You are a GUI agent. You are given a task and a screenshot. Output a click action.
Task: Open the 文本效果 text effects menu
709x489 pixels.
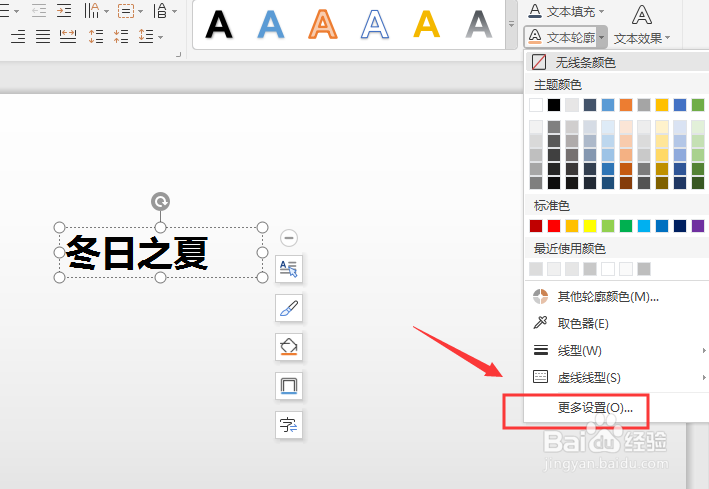642,25
